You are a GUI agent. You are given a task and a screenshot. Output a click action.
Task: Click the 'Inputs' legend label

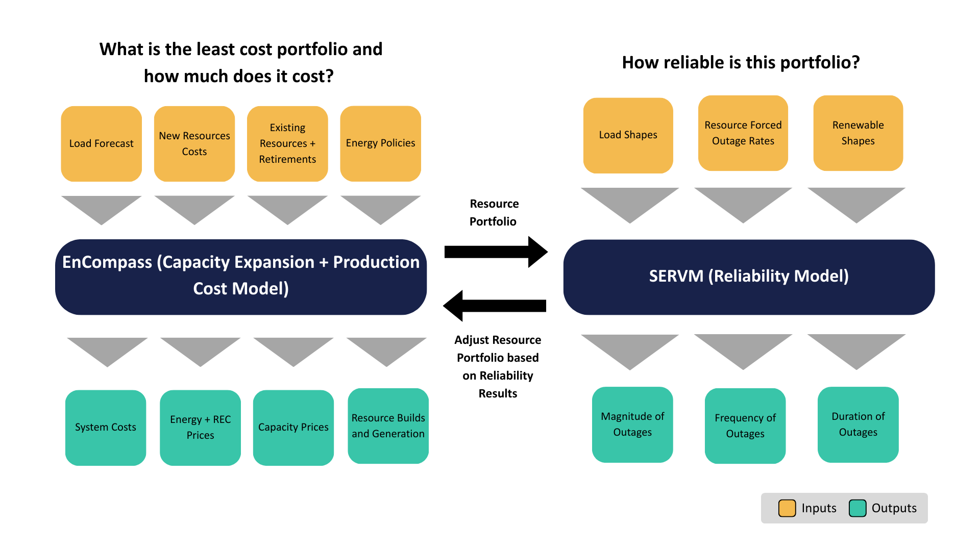point(819,508)
